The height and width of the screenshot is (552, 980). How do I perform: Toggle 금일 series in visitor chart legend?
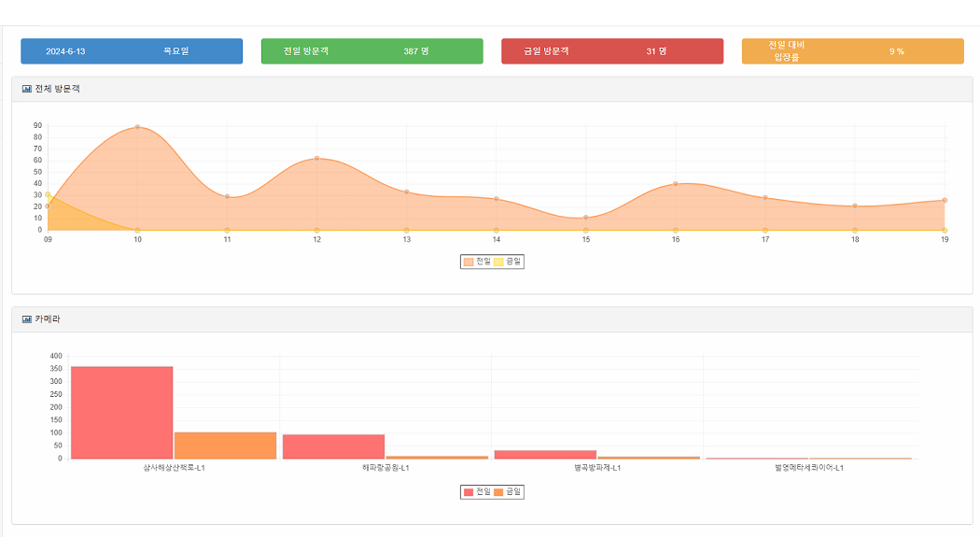[x=509, y=262]
